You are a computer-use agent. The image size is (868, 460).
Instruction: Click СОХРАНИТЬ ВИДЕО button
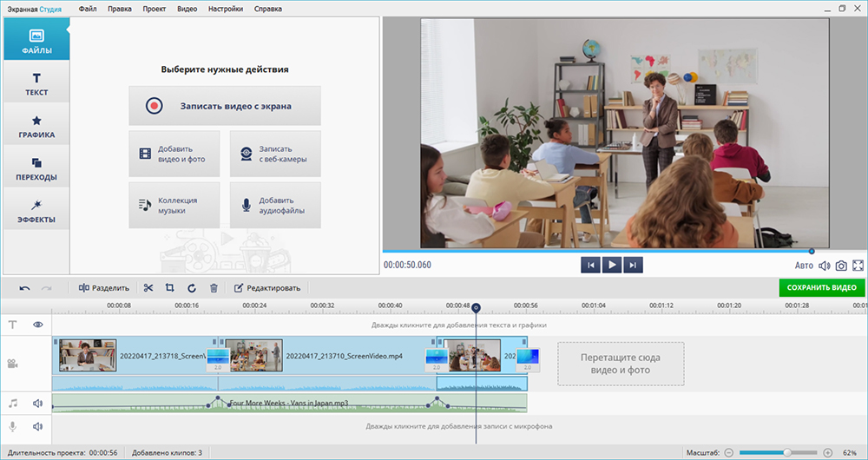pos(821,287)
